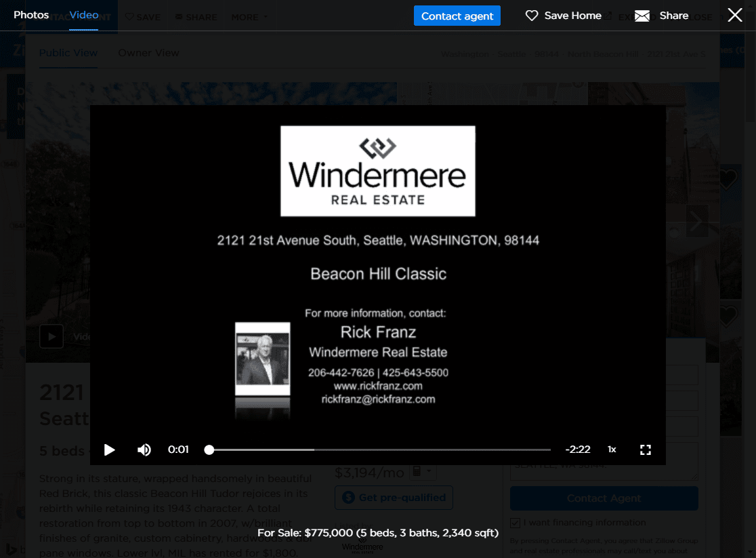Open Public View tab in background page
Image resolution: width=756 pixels, height=558 pixels.
[x=68, y=53]
